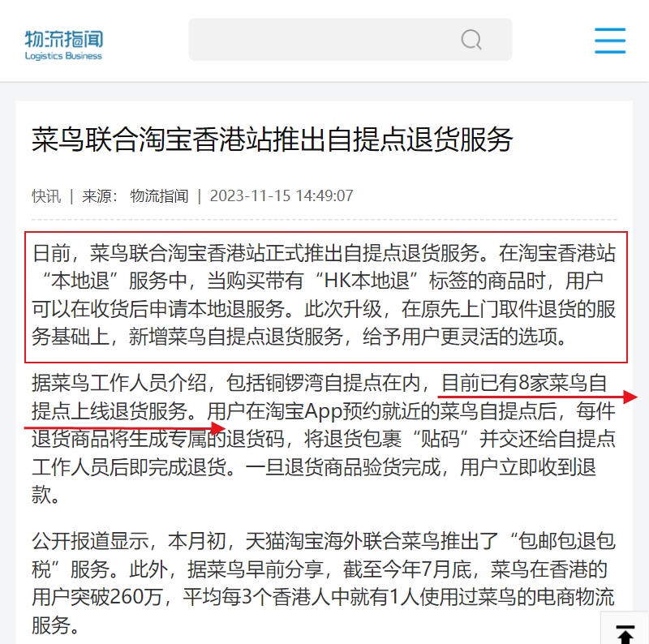Click the publish timestamp 2023-11-15 14:49:07
This screenshot has width=649, height=644.
282,196
